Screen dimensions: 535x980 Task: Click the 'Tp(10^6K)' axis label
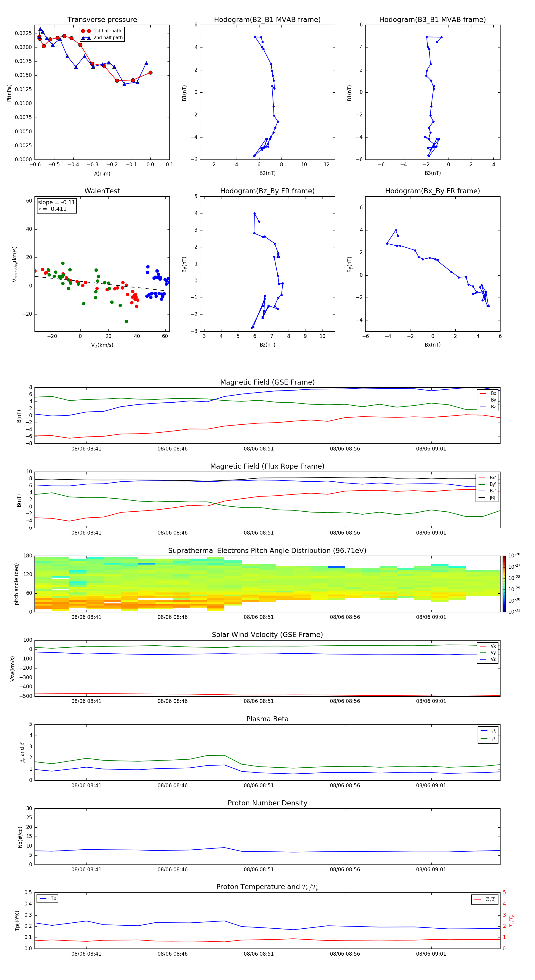17,921
